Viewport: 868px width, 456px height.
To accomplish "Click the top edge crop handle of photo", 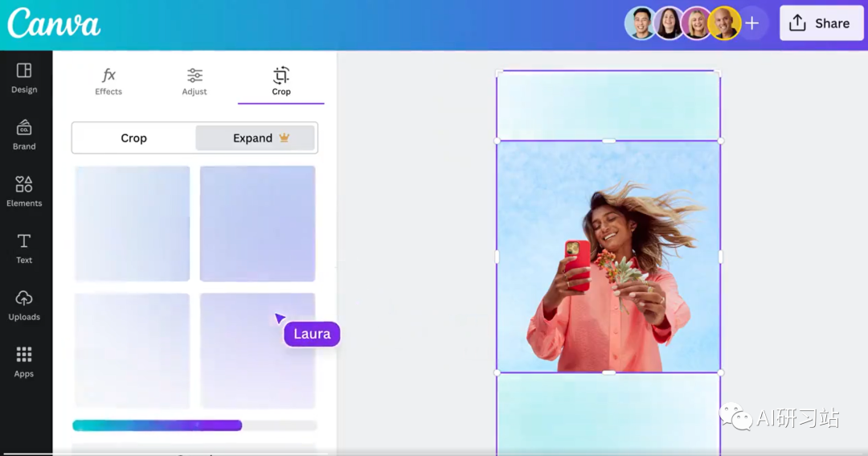I will 608,142.
